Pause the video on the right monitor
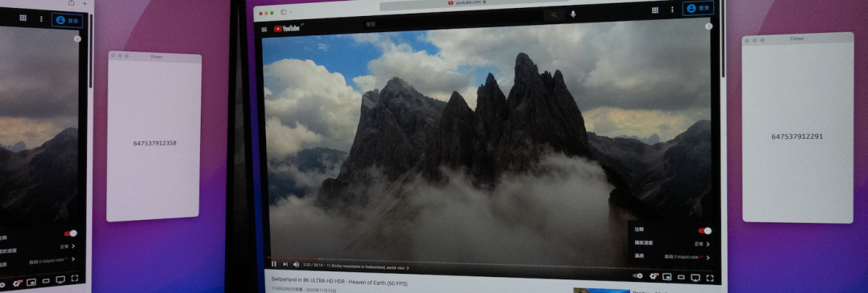868x293 pixels. point(273,263)
